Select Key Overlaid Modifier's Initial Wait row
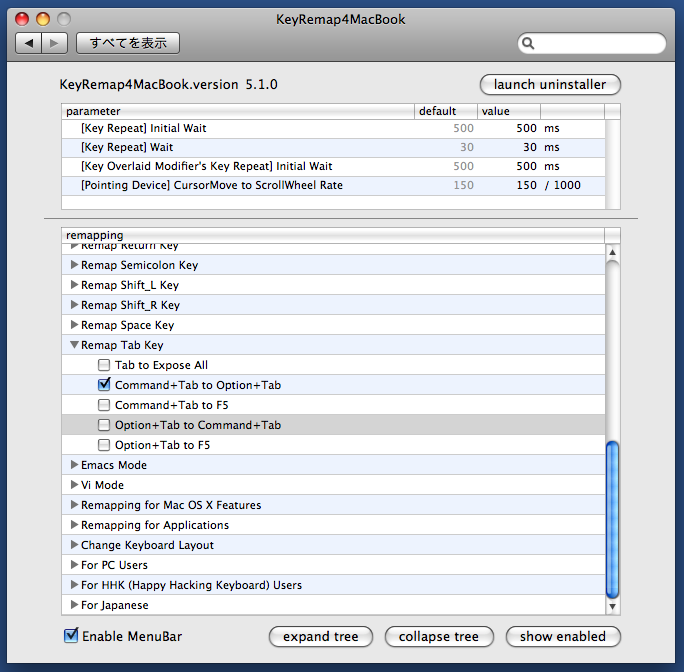 point(333,166)
